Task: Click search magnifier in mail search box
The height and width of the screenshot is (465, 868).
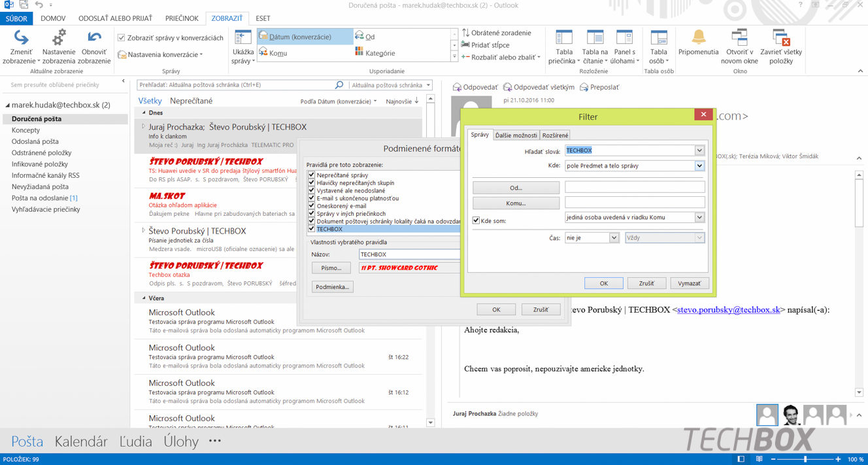Action: 339,85
